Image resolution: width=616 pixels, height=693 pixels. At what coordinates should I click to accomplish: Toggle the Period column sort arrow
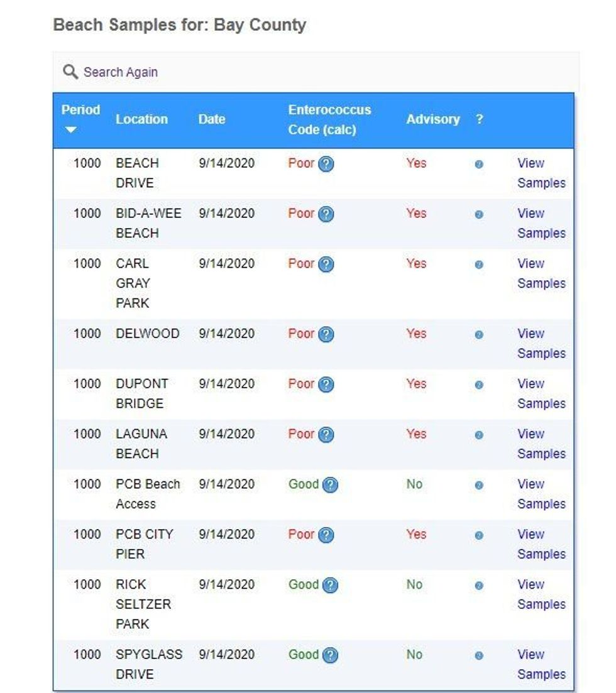[x=71, y=129]
